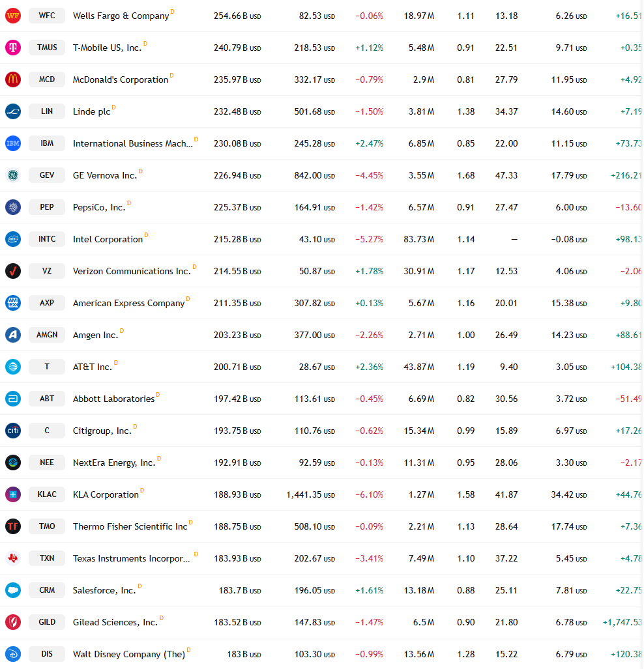
Task: Open Thermo Fisher Scientific Inc link
Action: coord(130,526)
